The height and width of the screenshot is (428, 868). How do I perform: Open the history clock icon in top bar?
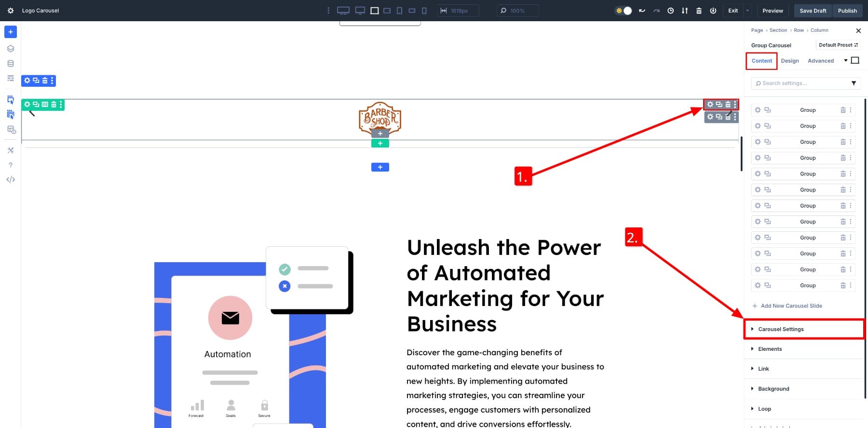click(670, 11)
